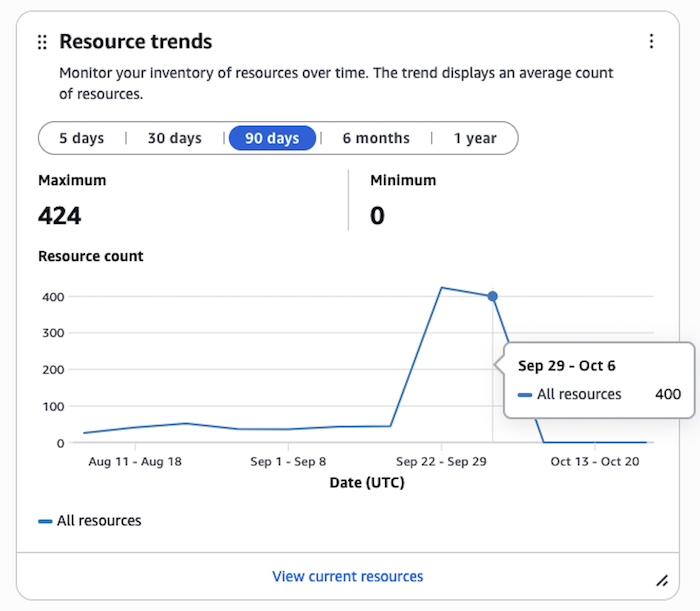Click the blue legend marker for All resources
Screen dimensions: 700x611
[45, 521]
